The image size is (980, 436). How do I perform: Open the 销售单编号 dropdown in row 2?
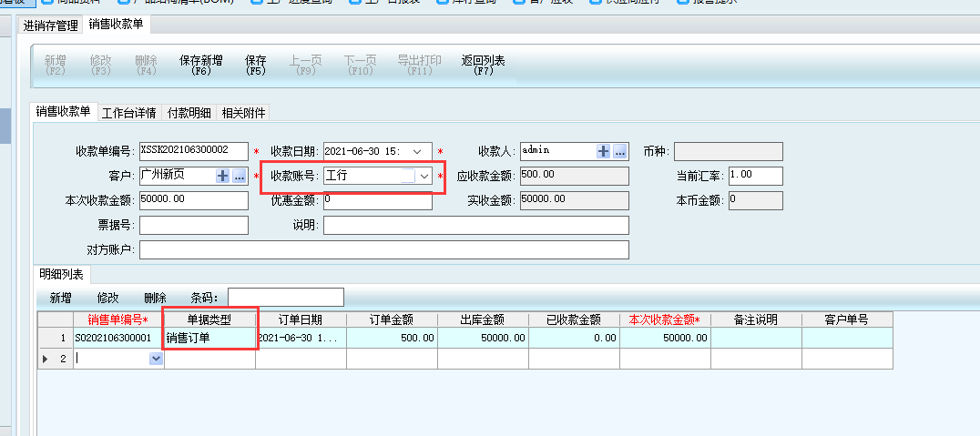click(x=156, y=359)
